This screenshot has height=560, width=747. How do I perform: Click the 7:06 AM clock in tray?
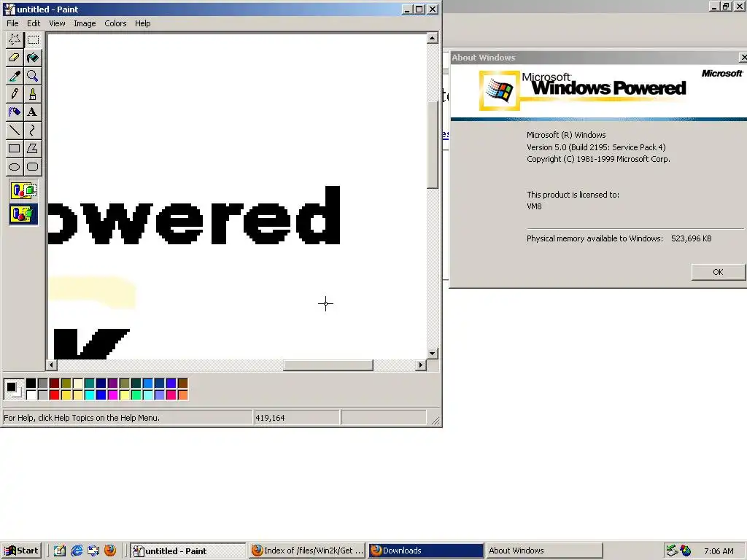pos(719,551)
